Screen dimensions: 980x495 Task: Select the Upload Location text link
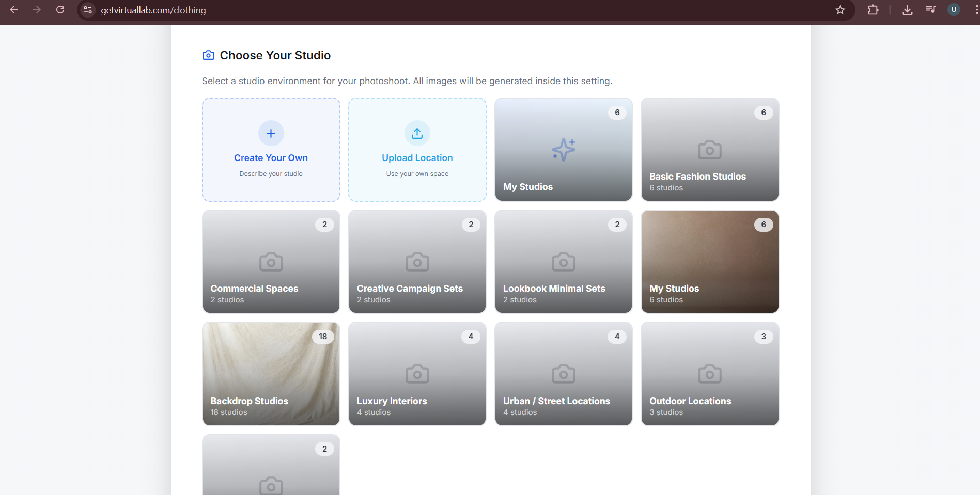pyautogui.click(x=417, y=158)
